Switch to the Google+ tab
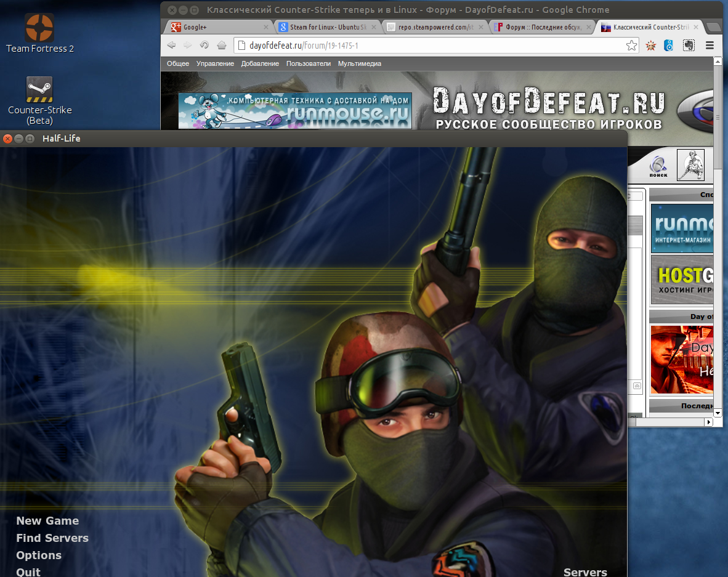Viewport: 728px width, 577px height. point(218,27)
